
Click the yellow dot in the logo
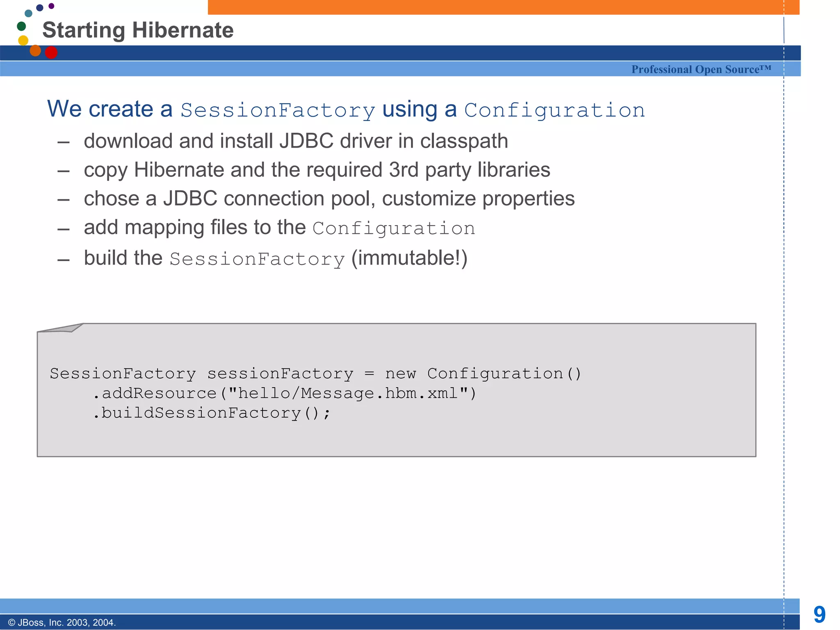pyautogui.click(x=23, y=40)
